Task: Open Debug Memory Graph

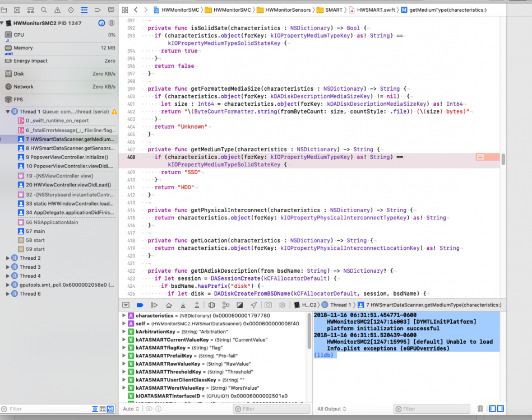Action: point(225,305)
